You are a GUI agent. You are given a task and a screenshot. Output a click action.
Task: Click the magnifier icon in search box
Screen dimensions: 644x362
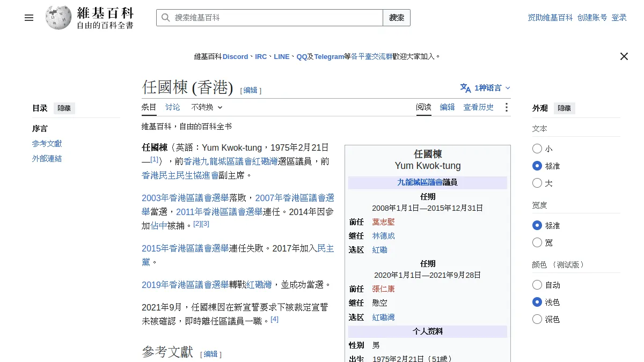point(166,18)
